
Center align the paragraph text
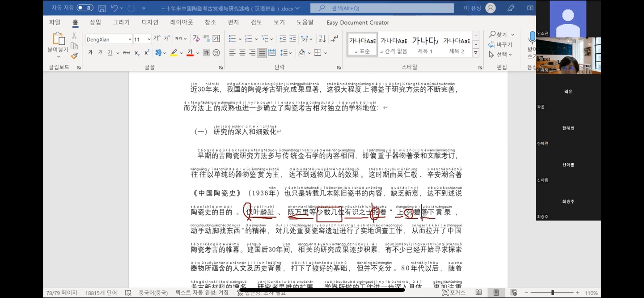(242, 53)
